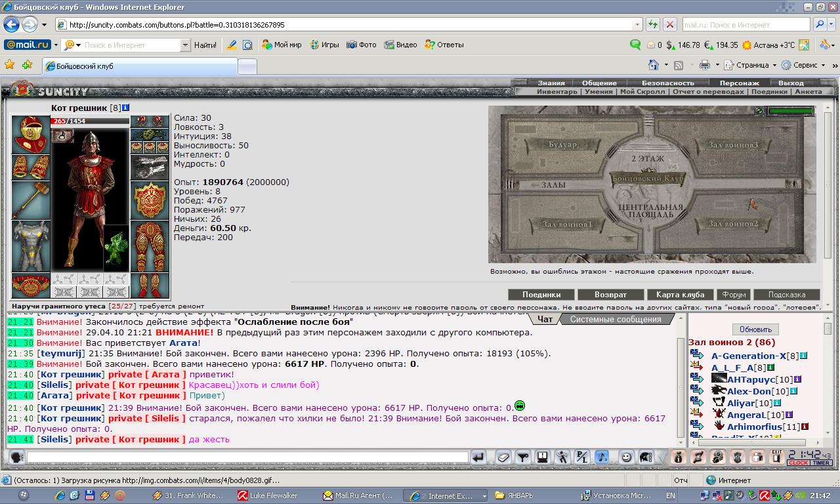Open the Сервис dropdown menu
Image resolution: width=840 pixels, height=504 pixels.
coord(802,65)
